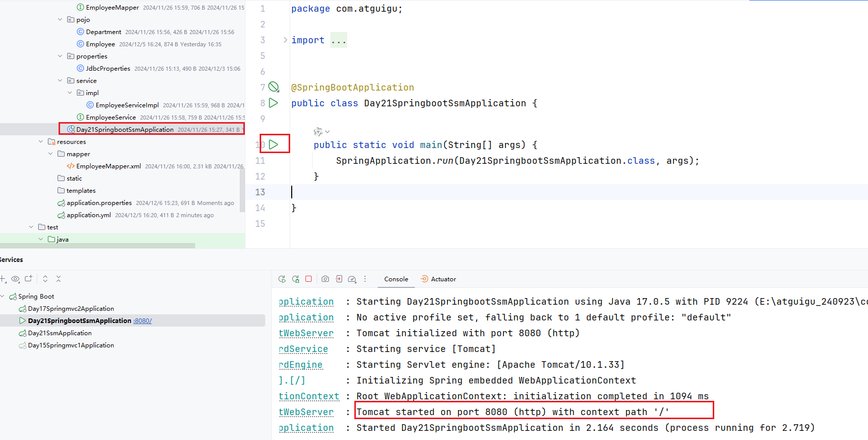Switch to the Actuator tab
This screenshot has width=868, height=440.
[x=438, y=279]
